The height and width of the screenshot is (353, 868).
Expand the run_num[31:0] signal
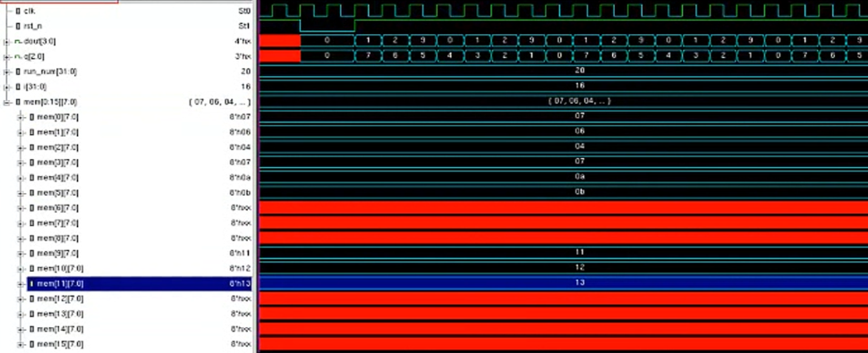coord(6,71)
